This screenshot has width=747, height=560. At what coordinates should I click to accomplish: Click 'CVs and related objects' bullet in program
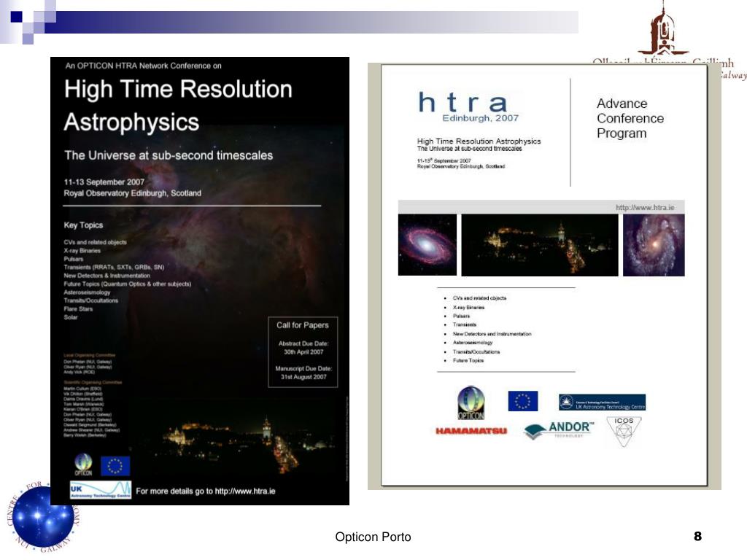(x=479, y=298)
